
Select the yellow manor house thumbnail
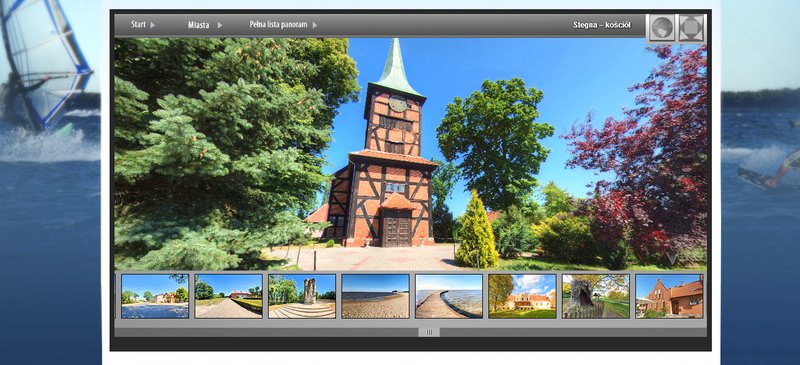(522, 296)
